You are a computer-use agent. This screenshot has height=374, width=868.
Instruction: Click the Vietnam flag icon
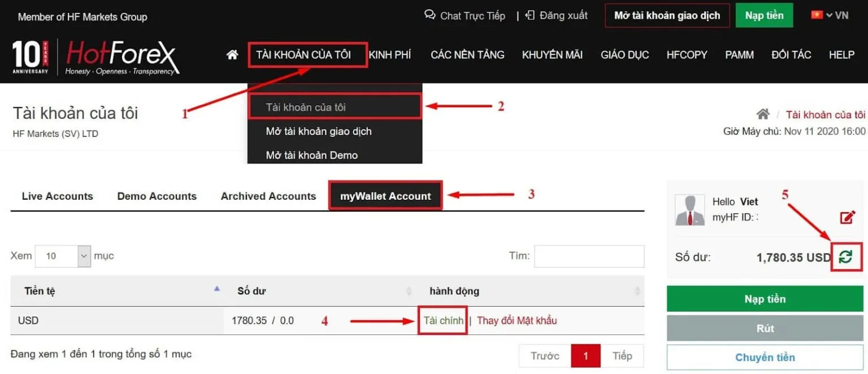[x=817, y=15]
